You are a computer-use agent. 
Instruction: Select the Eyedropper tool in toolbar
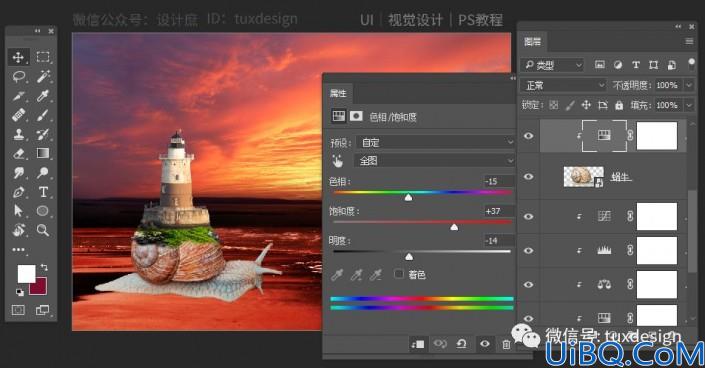click(43, 96)
